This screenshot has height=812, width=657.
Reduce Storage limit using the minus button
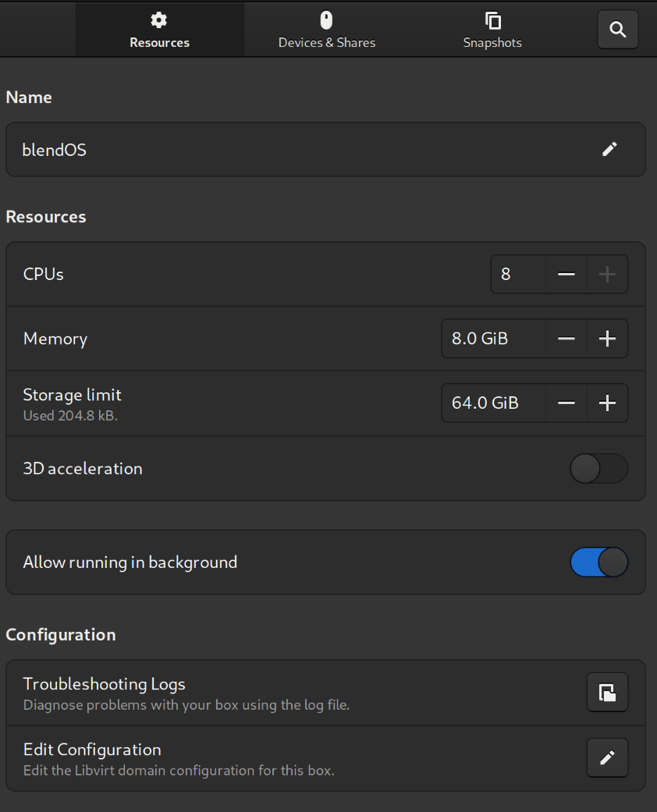pos(566,402)
